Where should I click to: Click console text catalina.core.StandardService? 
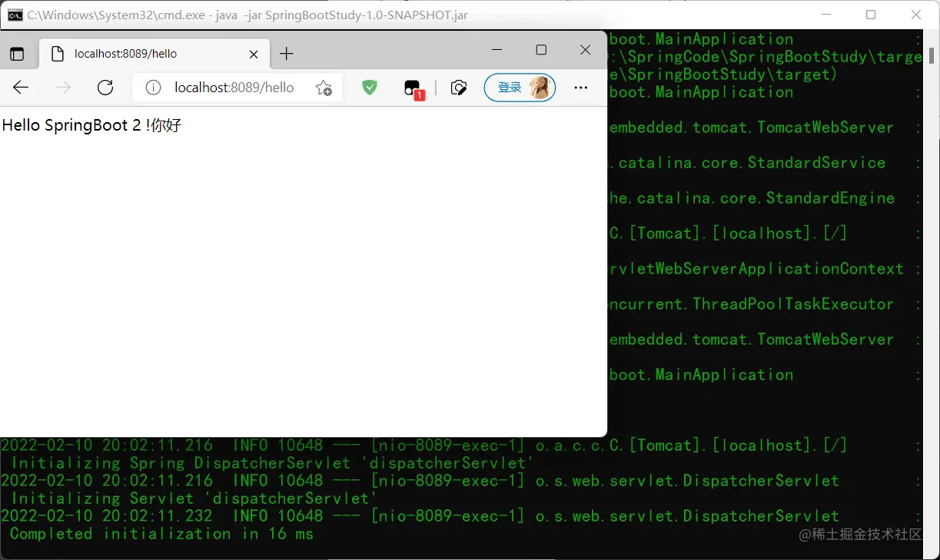752,163
